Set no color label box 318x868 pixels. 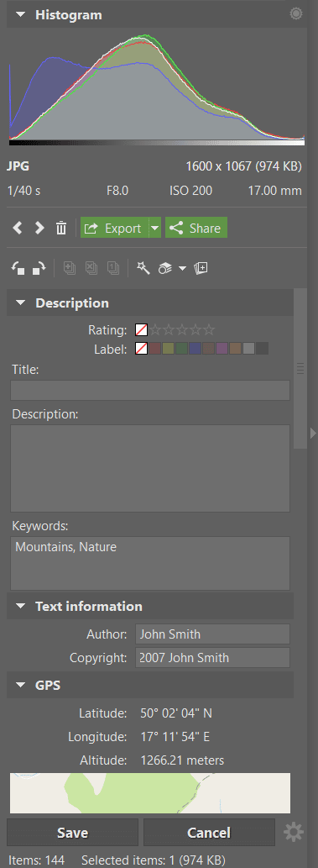click(x=142, y=349)
